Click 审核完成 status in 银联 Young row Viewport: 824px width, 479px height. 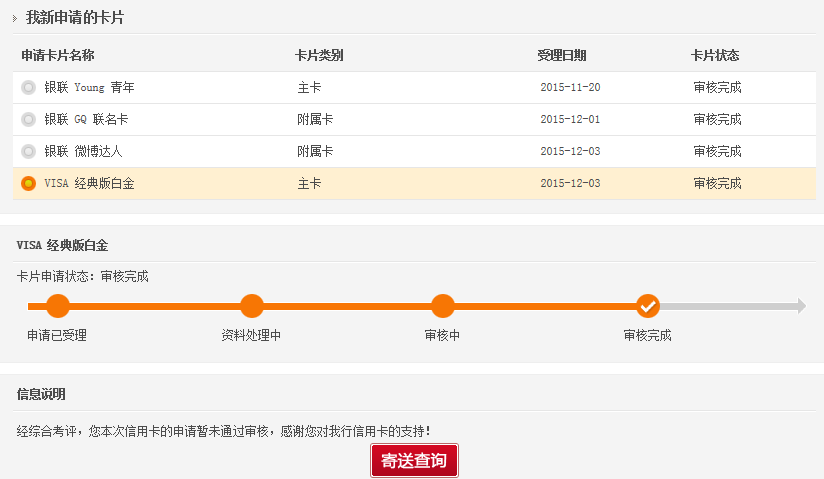(x=717, y=87)
